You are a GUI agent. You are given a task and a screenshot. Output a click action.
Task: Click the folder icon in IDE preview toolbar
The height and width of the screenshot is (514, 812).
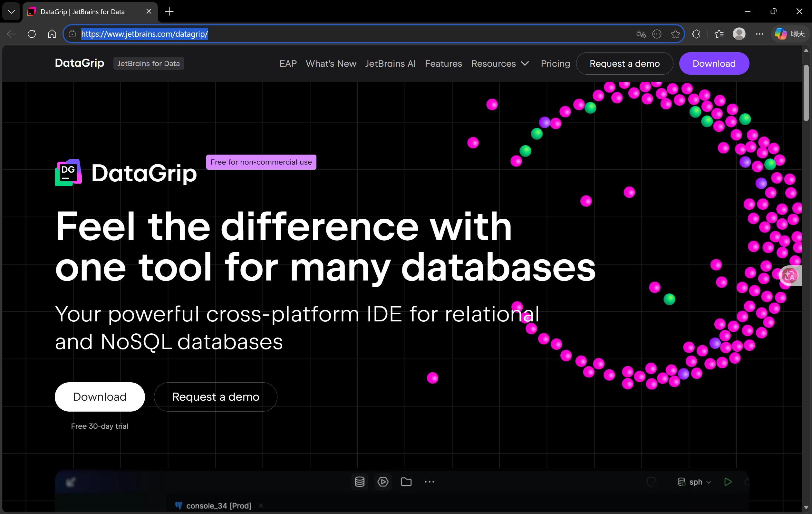point(406,482)
